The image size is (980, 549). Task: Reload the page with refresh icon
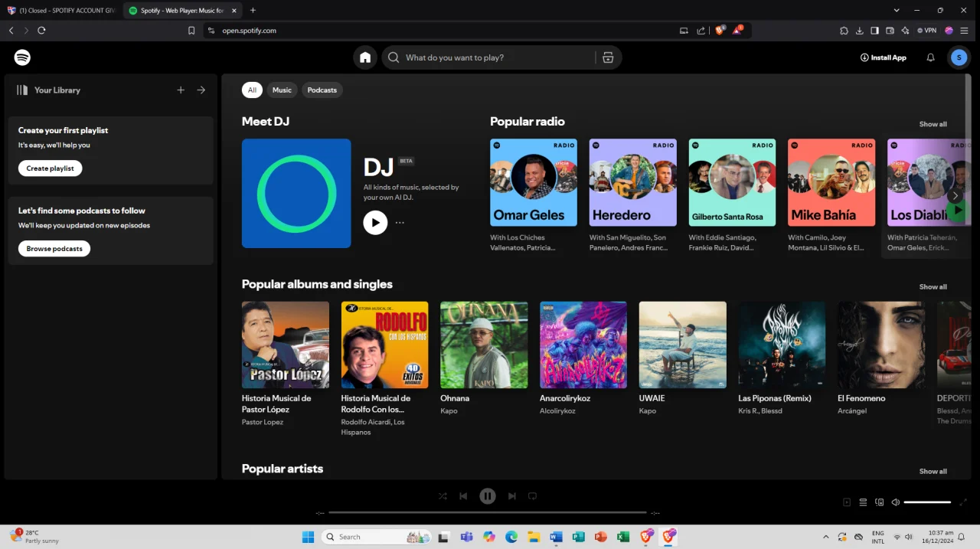41,31
